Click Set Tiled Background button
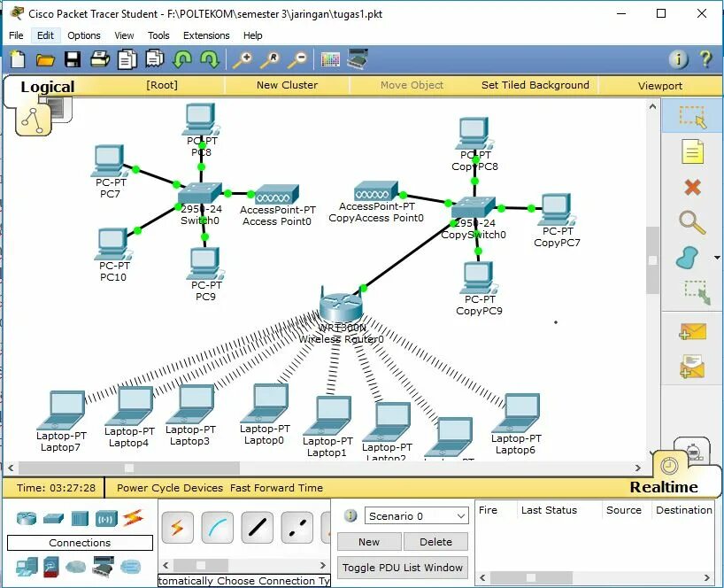Image resolution: width=724 pixels, height=588 pixels. click(x=535, y=85)
